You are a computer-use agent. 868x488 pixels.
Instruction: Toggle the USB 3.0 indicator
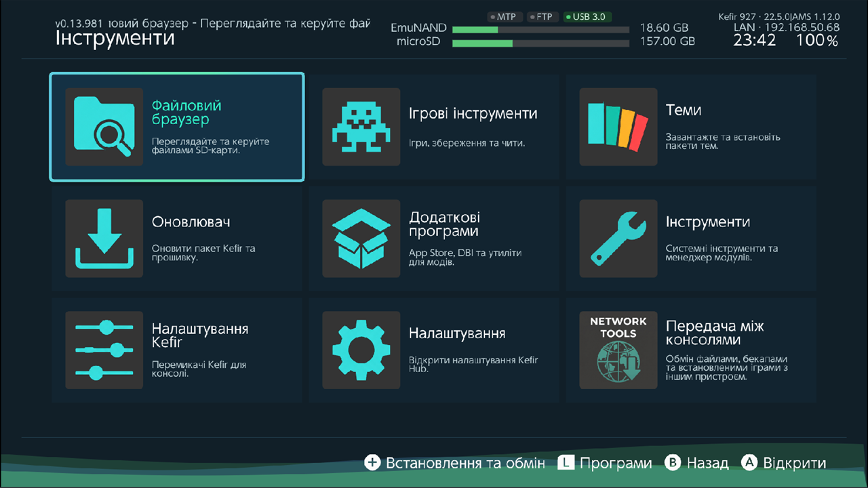pos(587,17)
